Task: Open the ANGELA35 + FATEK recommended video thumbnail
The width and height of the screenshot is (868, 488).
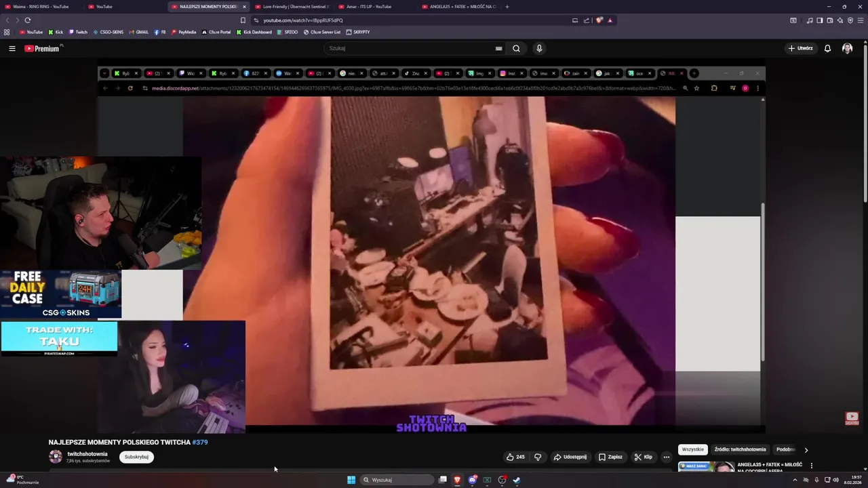Action: point(706,466)
